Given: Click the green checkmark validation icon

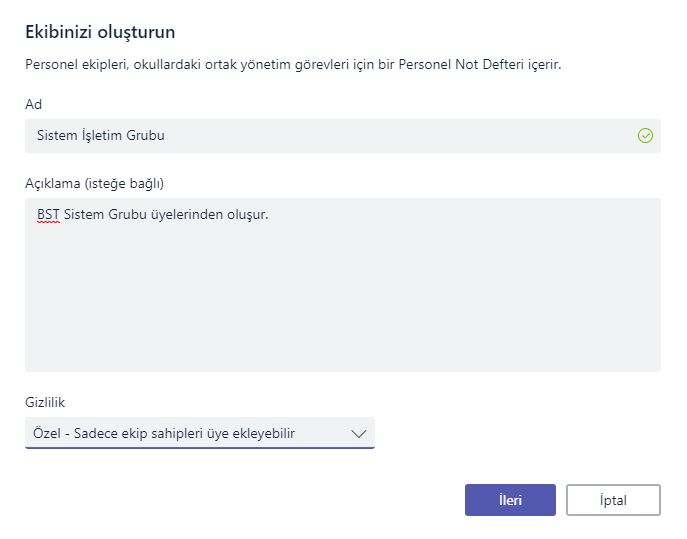Looking at the screenshot, I should (645, 136).
